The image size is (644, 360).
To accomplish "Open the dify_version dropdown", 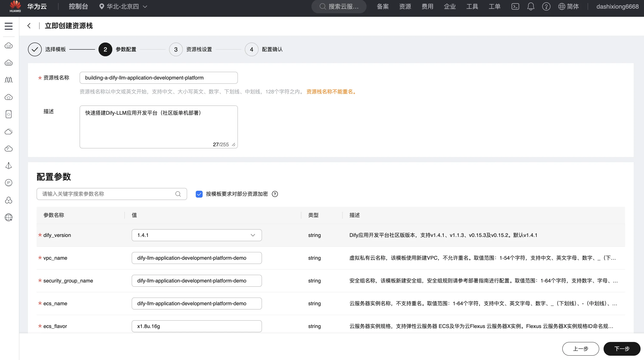I will [253, 235].
